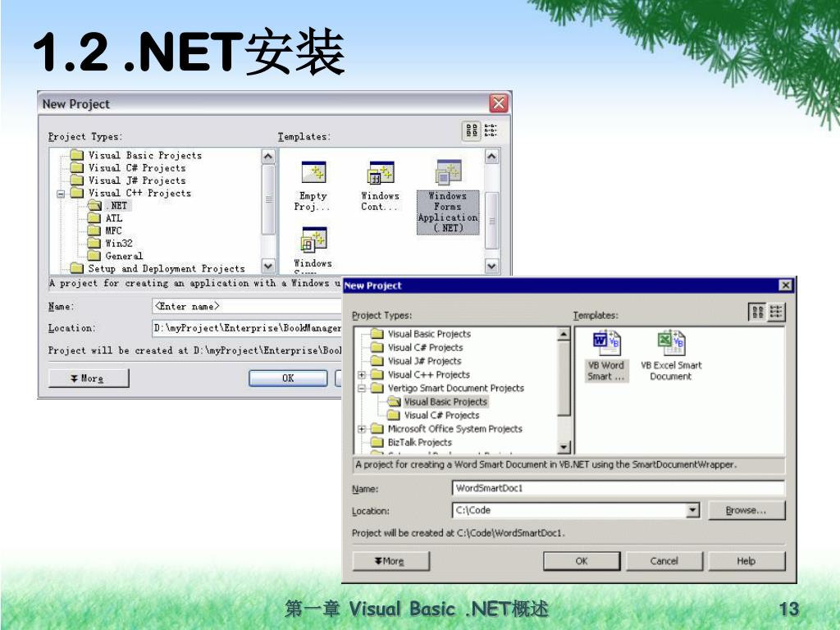The width and height of the screenshot is (840, 630).
Task: Choose VB Word Smart Document template
Action: click(606, 356)
